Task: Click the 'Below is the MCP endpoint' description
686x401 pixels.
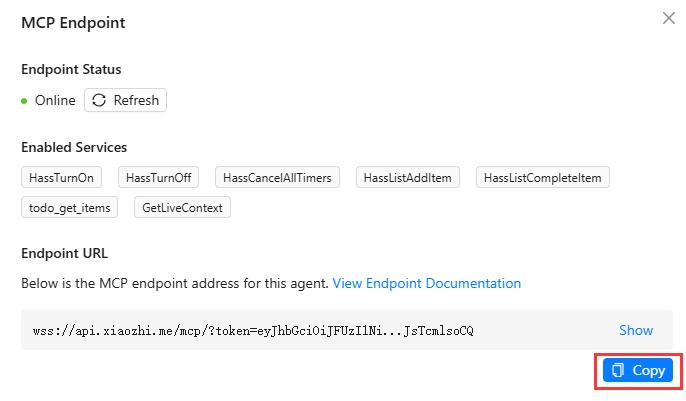Action: [175, 283]
